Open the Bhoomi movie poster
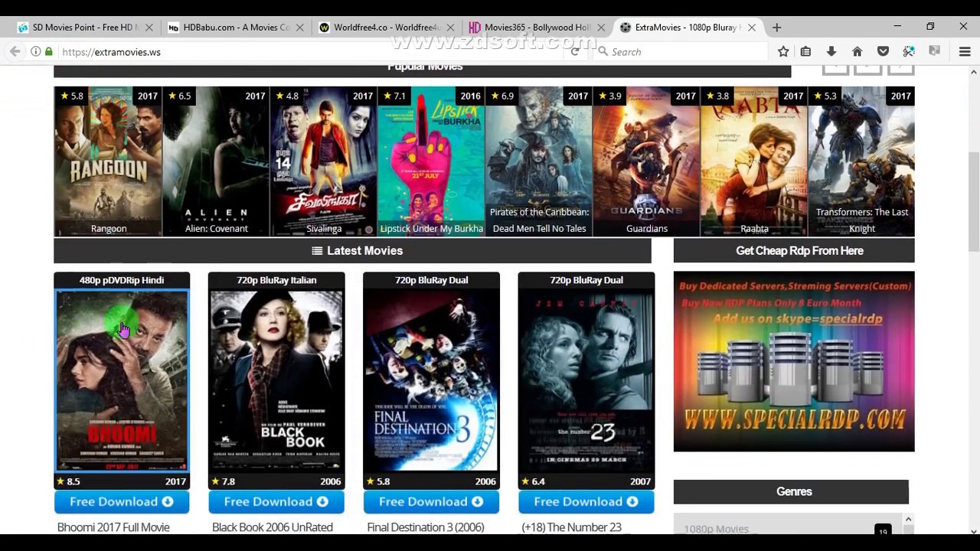Viewport: 980px width, 551px height. coord(122,380)
